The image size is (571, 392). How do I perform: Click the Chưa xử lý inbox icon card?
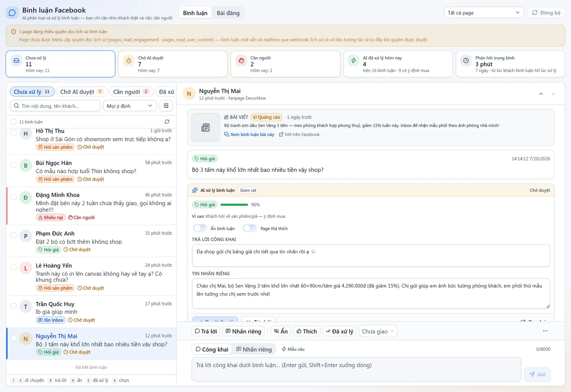(x=16, y=61)
